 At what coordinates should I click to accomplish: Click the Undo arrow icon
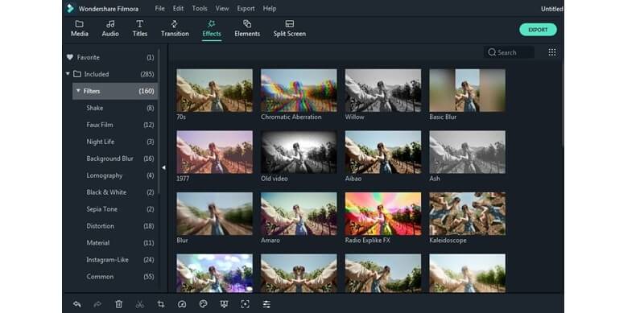coord(76,304)
